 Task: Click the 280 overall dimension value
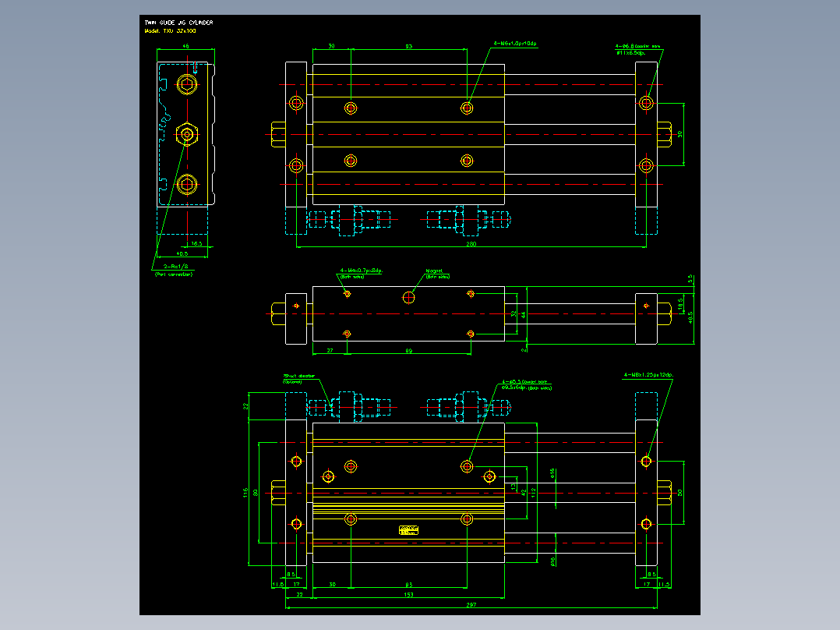click(471, 244)
